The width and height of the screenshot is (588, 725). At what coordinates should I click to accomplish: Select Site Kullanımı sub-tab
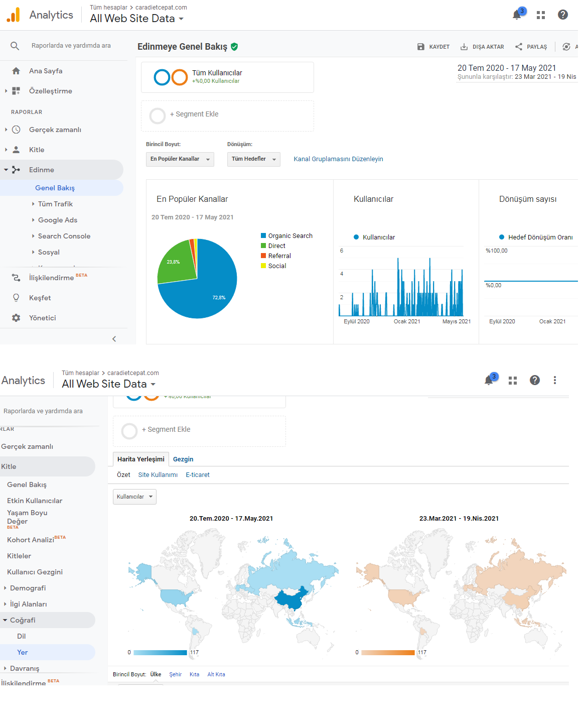click(x=158, y=475)
